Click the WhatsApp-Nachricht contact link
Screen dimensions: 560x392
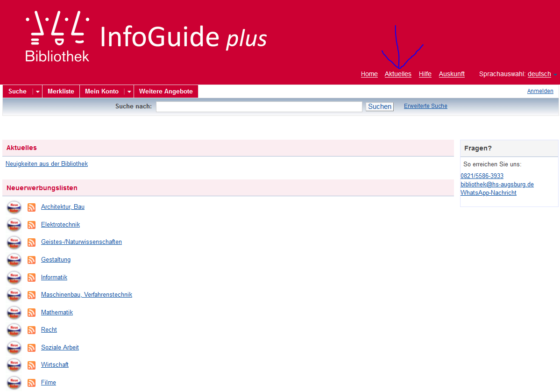488,192
